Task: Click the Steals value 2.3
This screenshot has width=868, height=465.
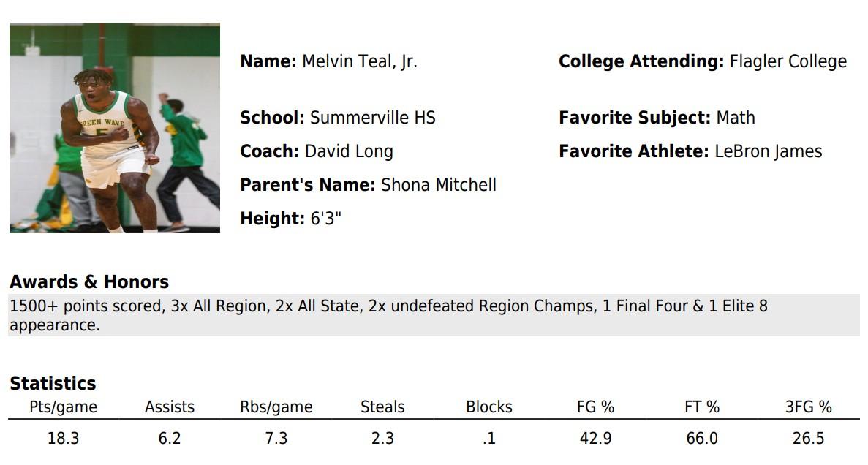Action: [x=382, y=439]
